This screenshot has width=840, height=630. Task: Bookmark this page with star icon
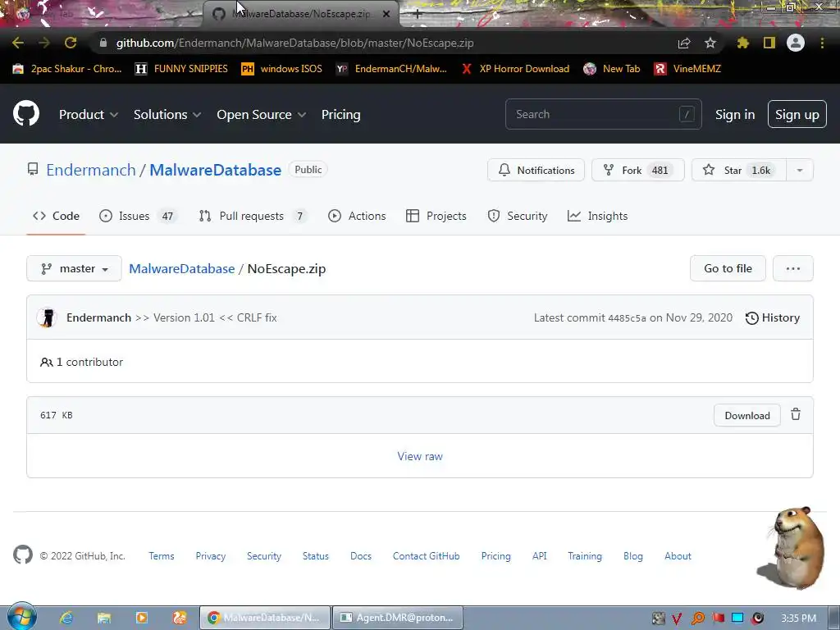(x=710, y=43)
